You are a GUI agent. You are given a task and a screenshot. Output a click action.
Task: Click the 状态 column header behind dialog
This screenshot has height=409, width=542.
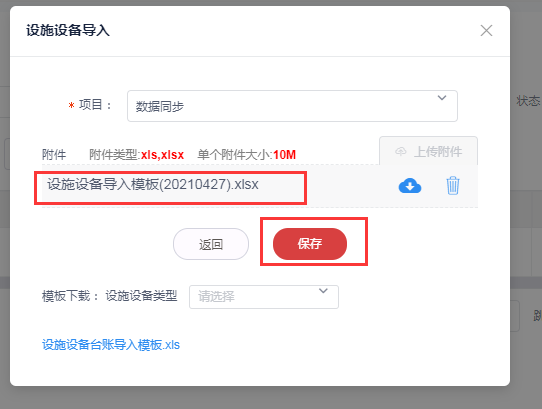pos(528,101)
